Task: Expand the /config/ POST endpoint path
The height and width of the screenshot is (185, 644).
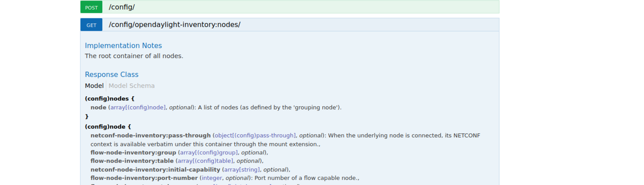Action: (x=122, y=7)
